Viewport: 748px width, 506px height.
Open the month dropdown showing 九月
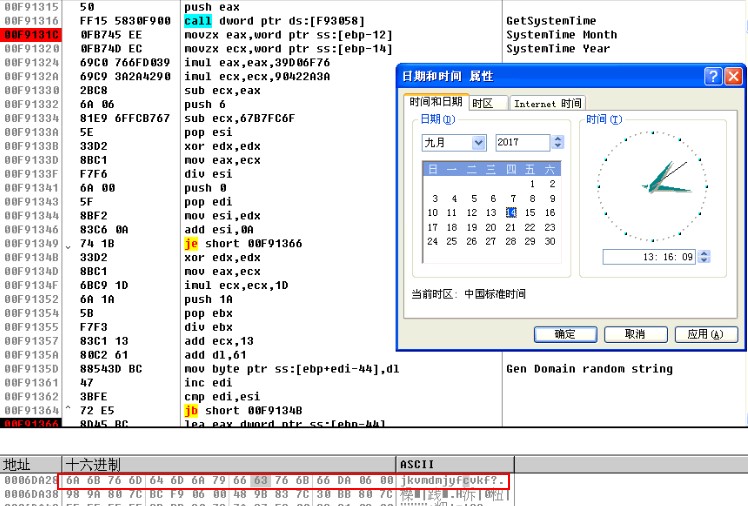(x=478, y=143)
